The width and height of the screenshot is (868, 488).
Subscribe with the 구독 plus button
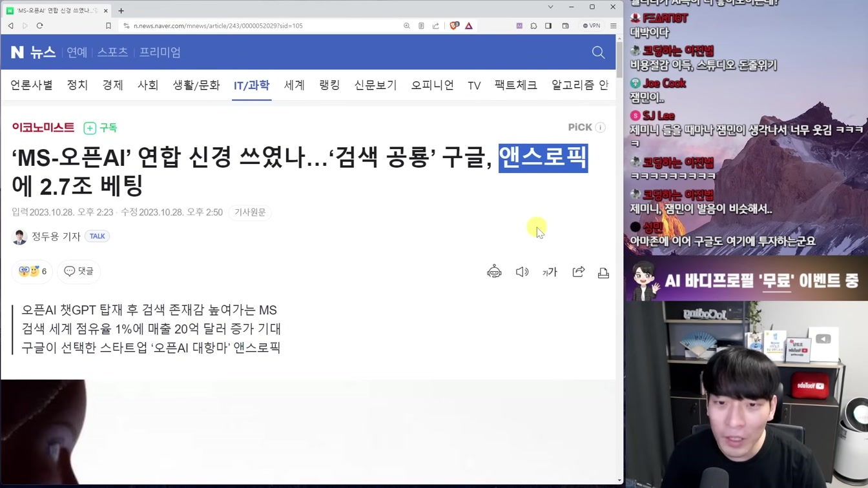[100, 128]
